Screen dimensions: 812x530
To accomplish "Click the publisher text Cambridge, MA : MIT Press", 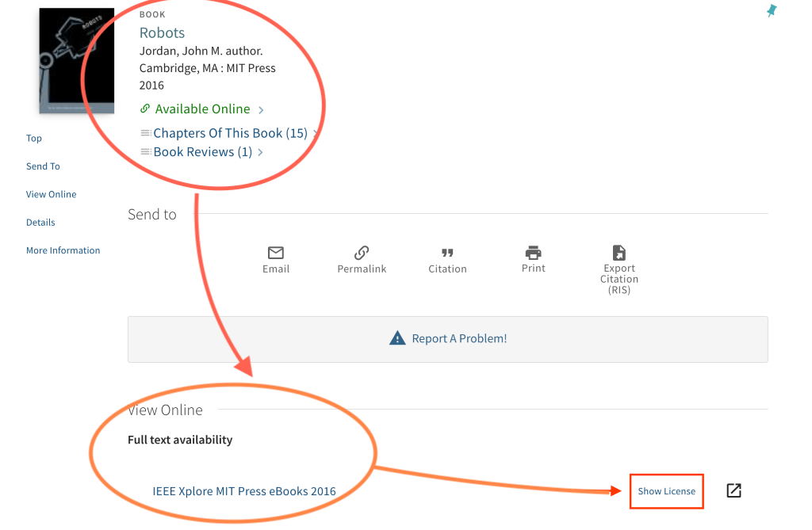I will click(207, 68).
